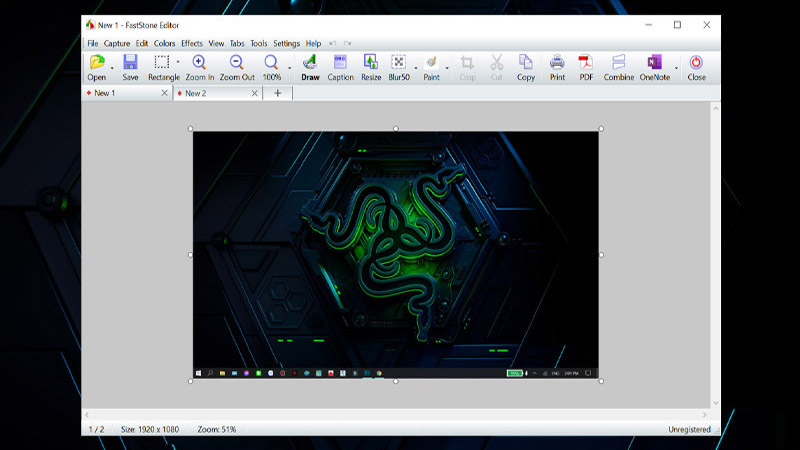Apply the Blur50 effect
Image resolution: width=800 pixels, height=450 pixels.
[x=398, y=62]
